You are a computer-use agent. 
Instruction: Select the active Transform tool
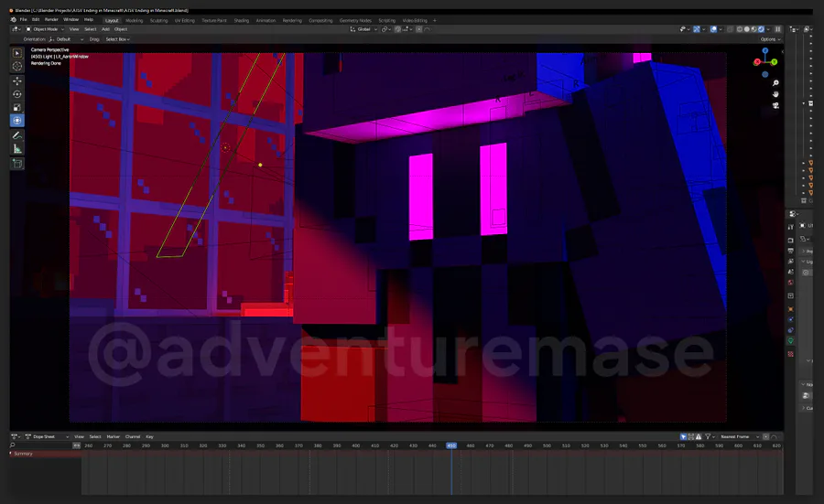click(x=16, y=120)
